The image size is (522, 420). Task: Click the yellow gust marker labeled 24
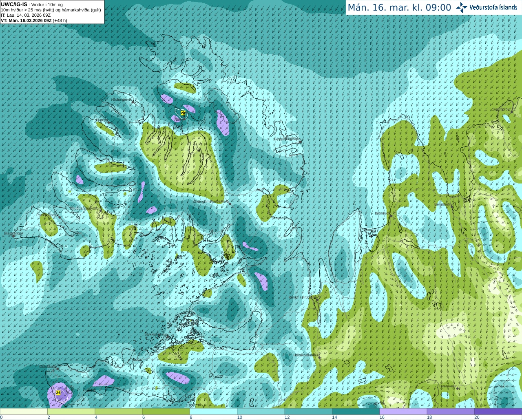pos(183,113)
